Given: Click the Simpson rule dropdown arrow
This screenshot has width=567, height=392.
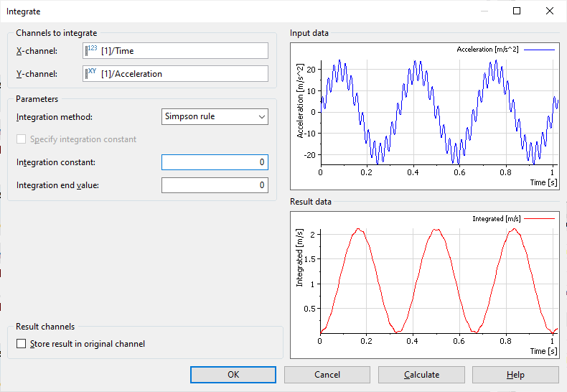Looking at the screenshot, I should pyautogui.click(x=261, y=116).
